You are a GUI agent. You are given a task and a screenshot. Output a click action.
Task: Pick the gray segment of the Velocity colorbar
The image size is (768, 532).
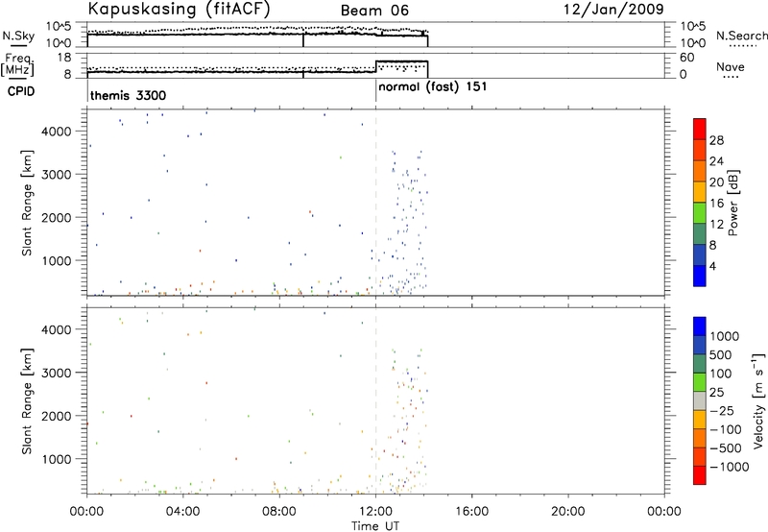[700, 400]
